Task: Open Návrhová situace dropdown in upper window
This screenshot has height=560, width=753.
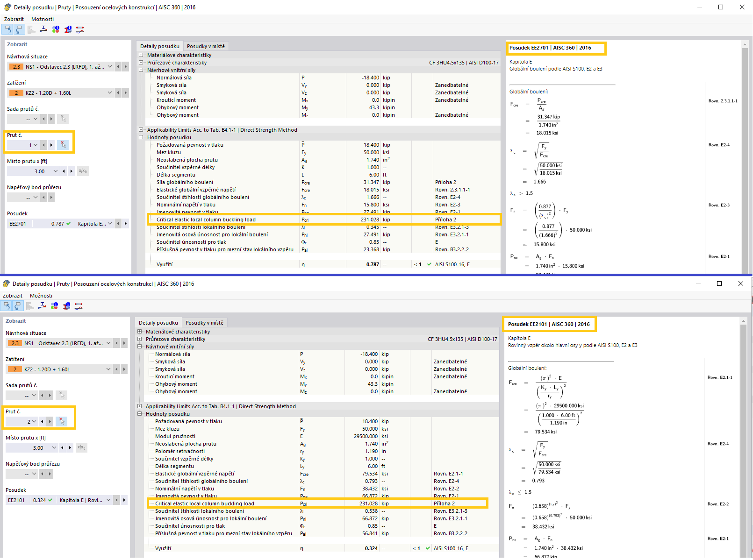Action: click(110, 67)
